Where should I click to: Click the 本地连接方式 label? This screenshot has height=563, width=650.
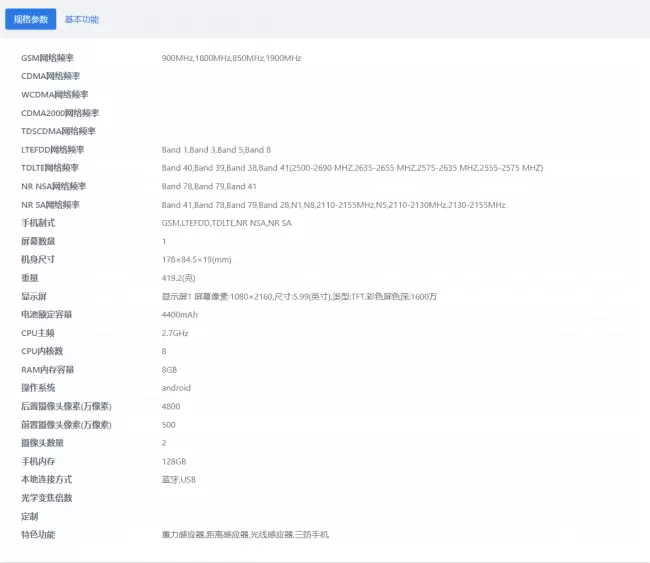tap(46, 480)
